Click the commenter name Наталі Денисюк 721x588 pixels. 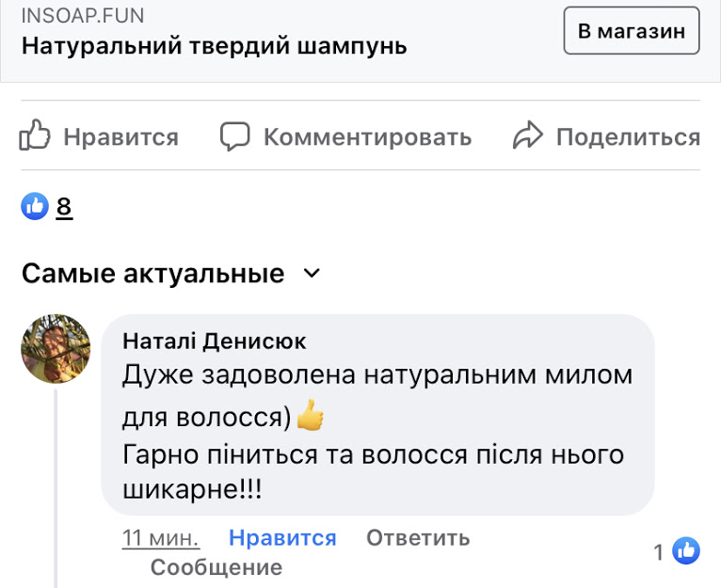[x=215, y=341]
